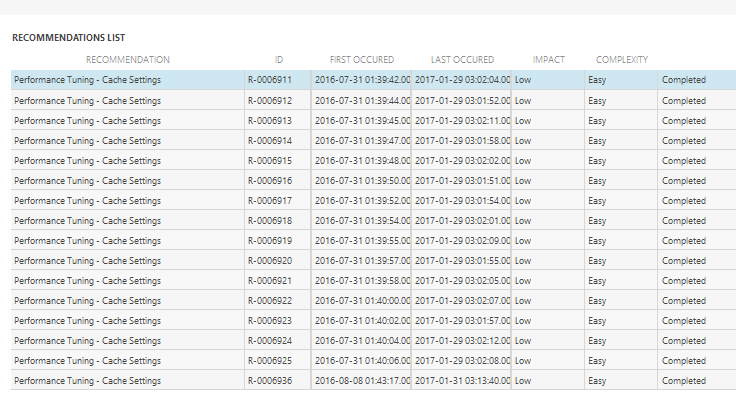
Task: Sort by the RECOMMENDATION column header
Action: pyautogui.click(x=128, y=60)
